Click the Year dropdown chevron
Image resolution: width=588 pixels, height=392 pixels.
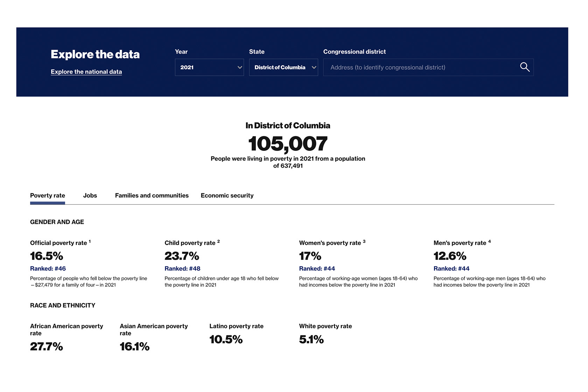(239, 67)
